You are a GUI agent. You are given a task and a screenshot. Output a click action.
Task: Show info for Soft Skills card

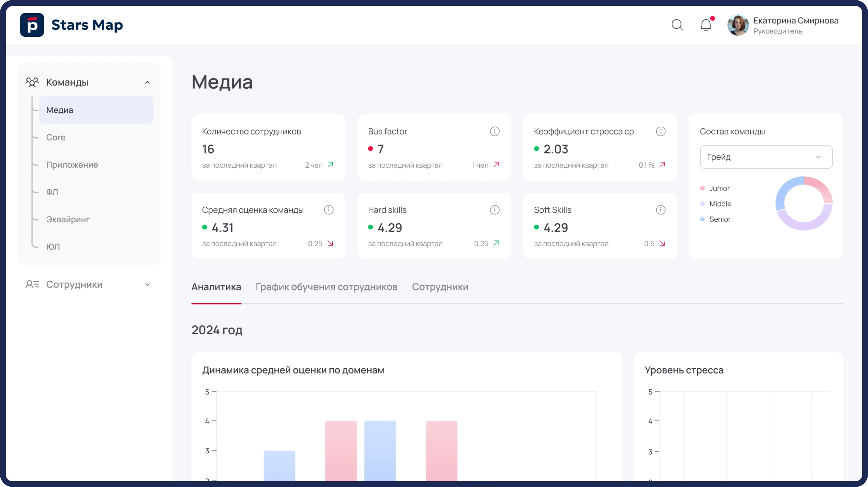coord(661,210)
